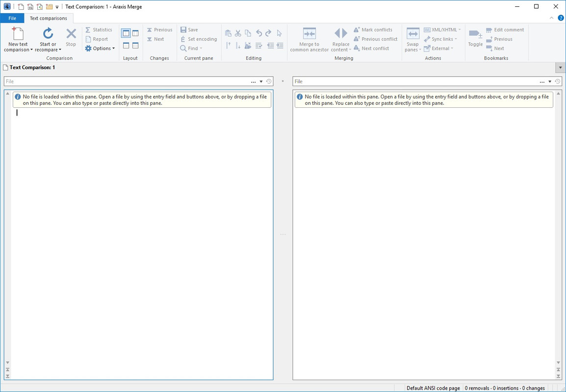Go to Previous bookmark

click(499, 39)
